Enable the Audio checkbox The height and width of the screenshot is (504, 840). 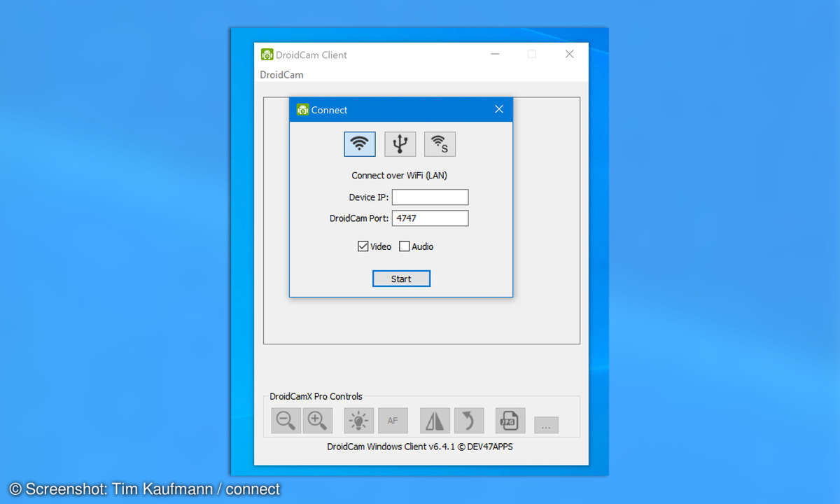404,246
